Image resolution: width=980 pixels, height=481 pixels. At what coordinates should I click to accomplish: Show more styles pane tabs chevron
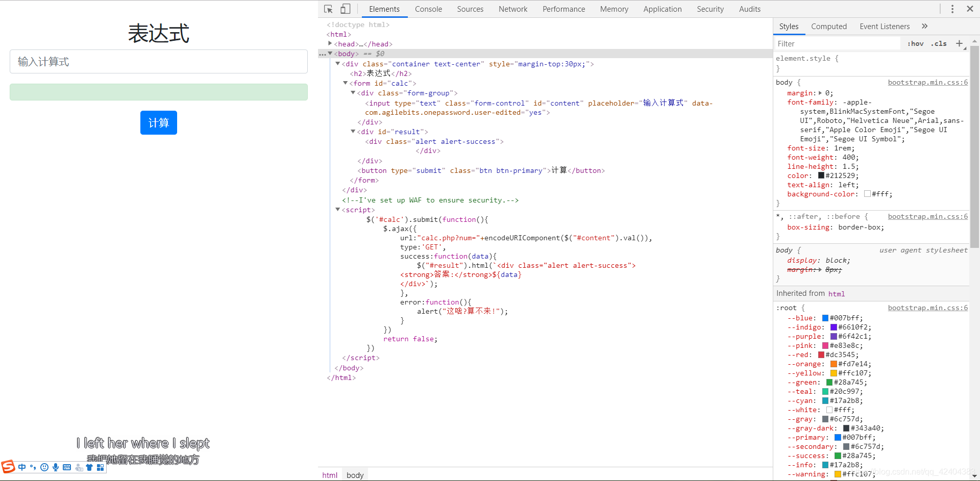click(925, 26)
